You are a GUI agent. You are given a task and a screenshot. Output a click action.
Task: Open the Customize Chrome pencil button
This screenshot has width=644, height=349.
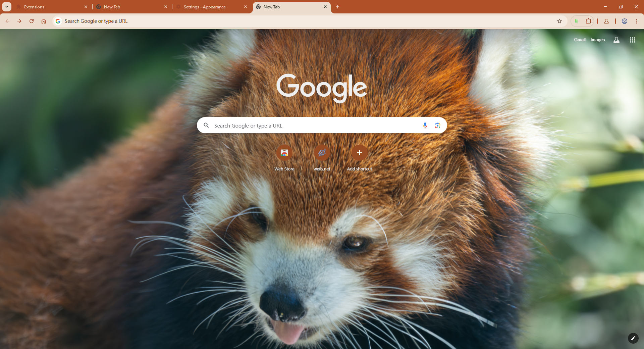click(633, 338)
